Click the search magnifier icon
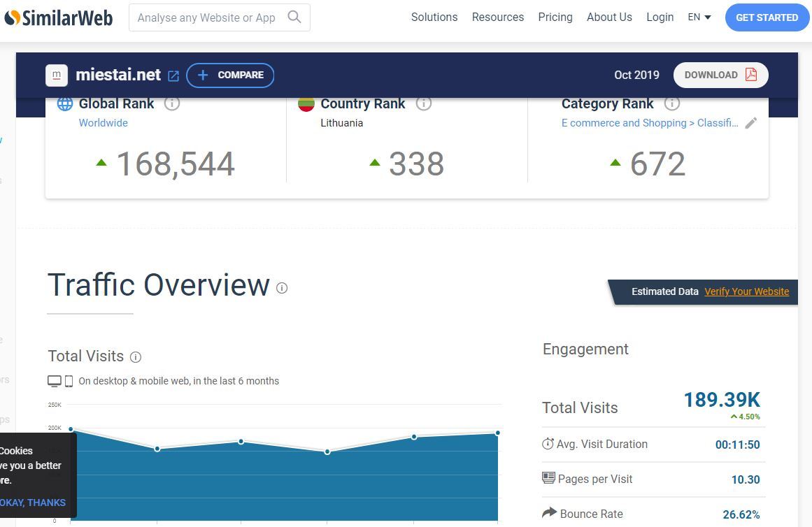 pos(294,17)
